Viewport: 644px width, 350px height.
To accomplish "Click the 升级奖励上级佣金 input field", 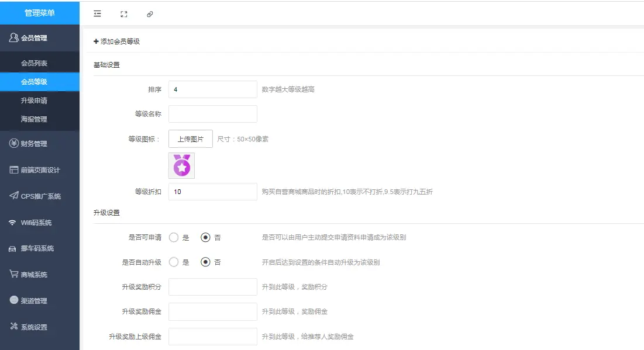I will (x=213, y=337).
